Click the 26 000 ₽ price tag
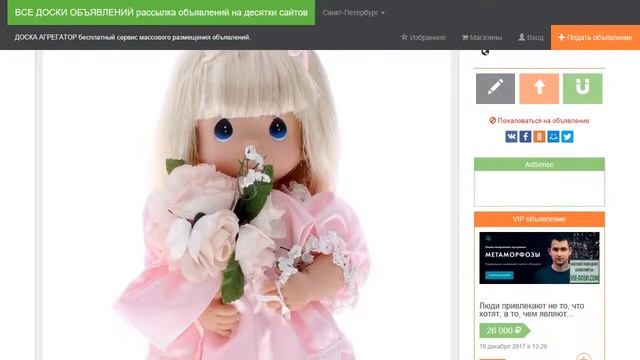This screenshot has height=360, width=640. [504, 330]
